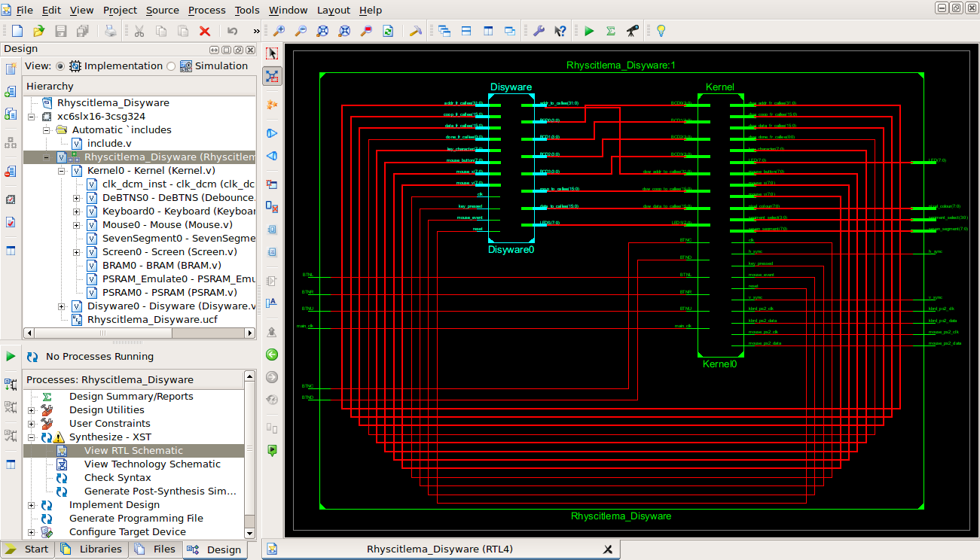The width and height of the screenshot is (980, 560).
Task: Click the Save toolbar icon
Action: [x=60, y=31]
